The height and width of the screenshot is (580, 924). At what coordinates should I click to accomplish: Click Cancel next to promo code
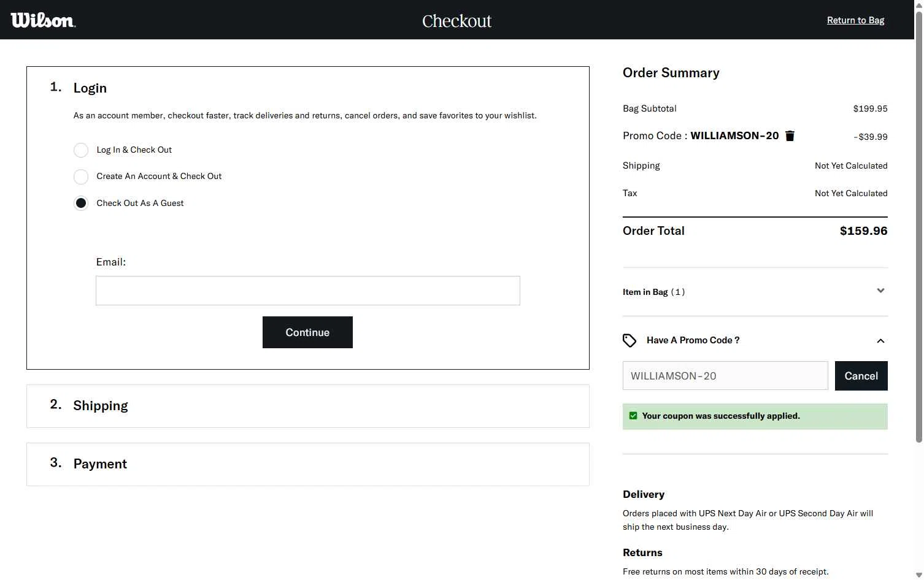[x=861, y=376]
